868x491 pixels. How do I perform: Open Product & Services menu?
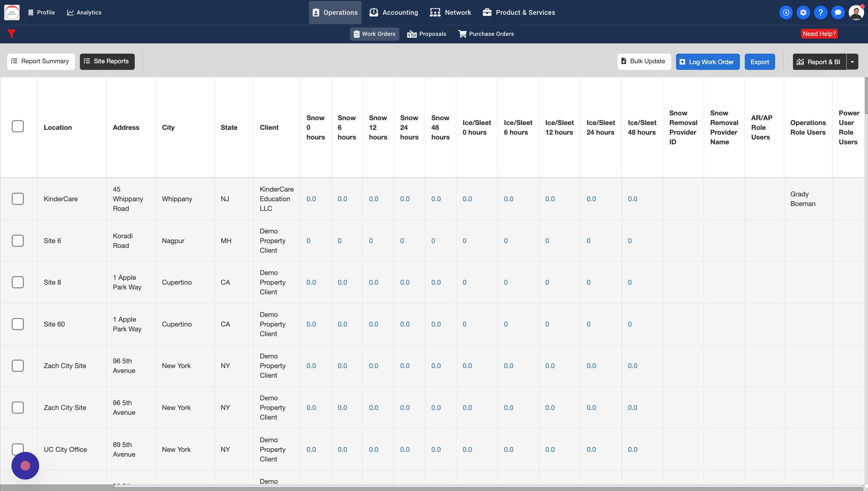(518, 12)
